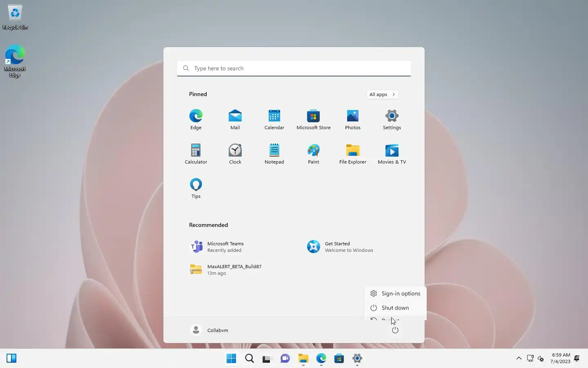Open Microsoft Store from pinned apps
Image resolution: width=588 pixels, height=368 pixels.
(314, 120)
